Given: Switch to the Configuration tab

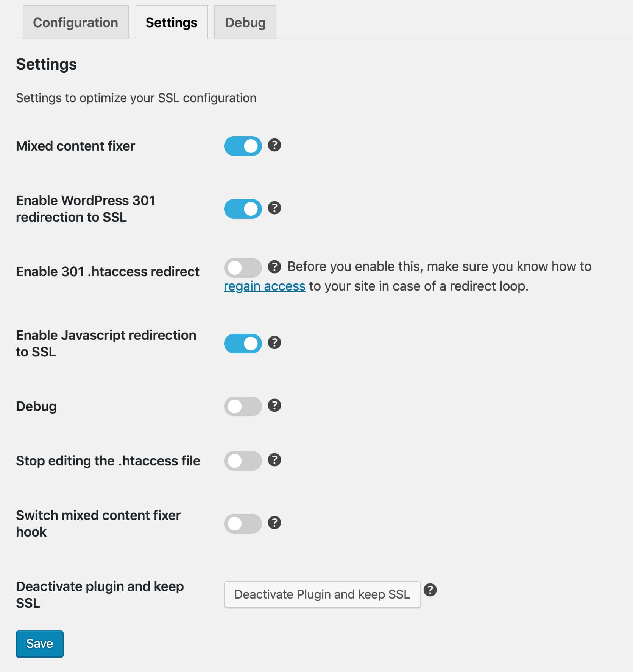Looking at the screenshot, I should 75,22.
